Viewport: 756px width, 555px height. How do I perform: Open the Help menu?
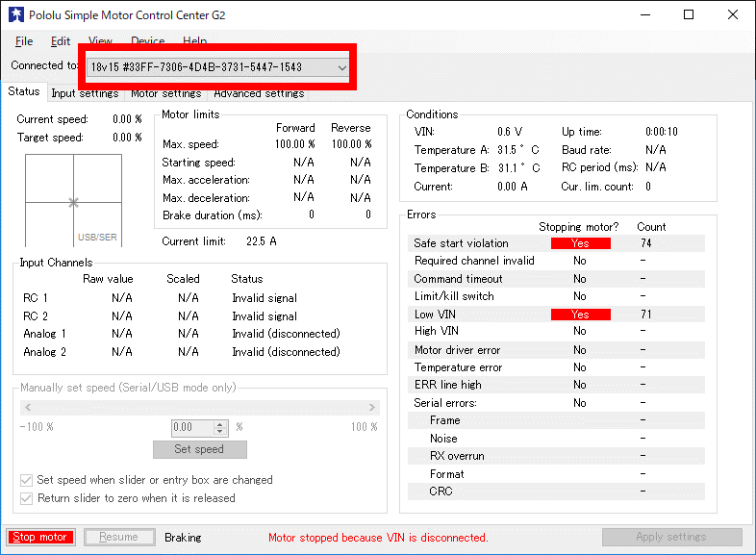(195, 39)
